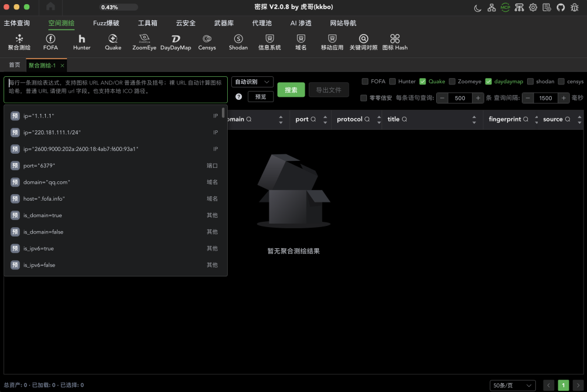Open the 聚合测绘 aggregate mapping tool
The image size is (587, 392).
[19, 42]
